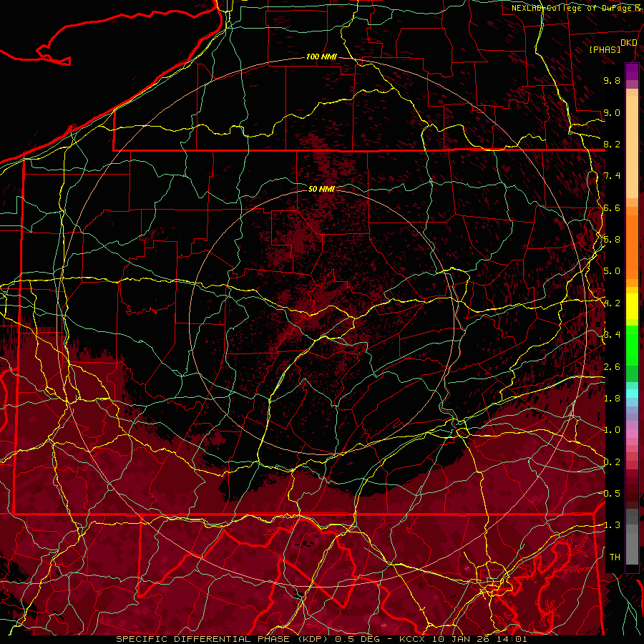Click the 1.3 legend value near bottom
The height and width of the screenshot is (644, 644).
tap(612, 525)
